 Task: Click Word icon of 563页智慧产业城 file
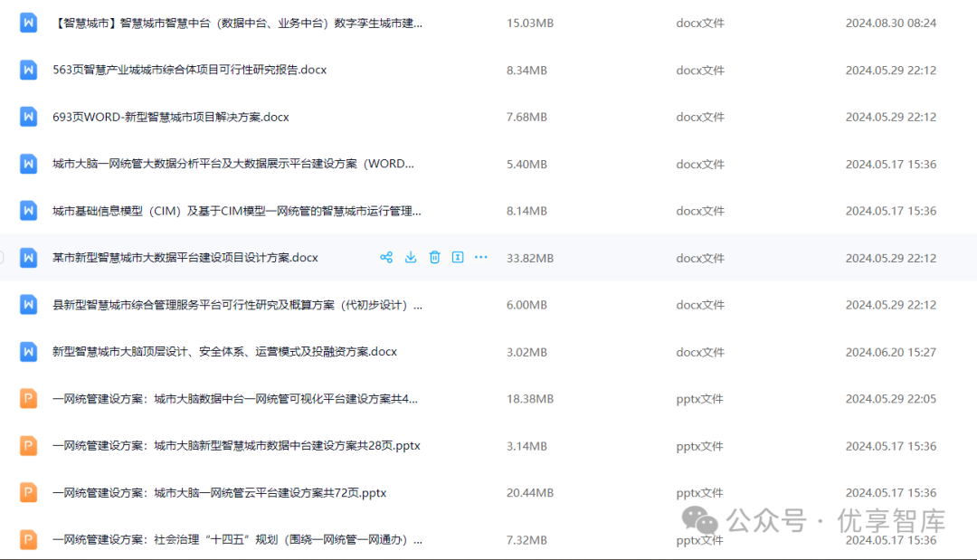click(x=29, y=70)
